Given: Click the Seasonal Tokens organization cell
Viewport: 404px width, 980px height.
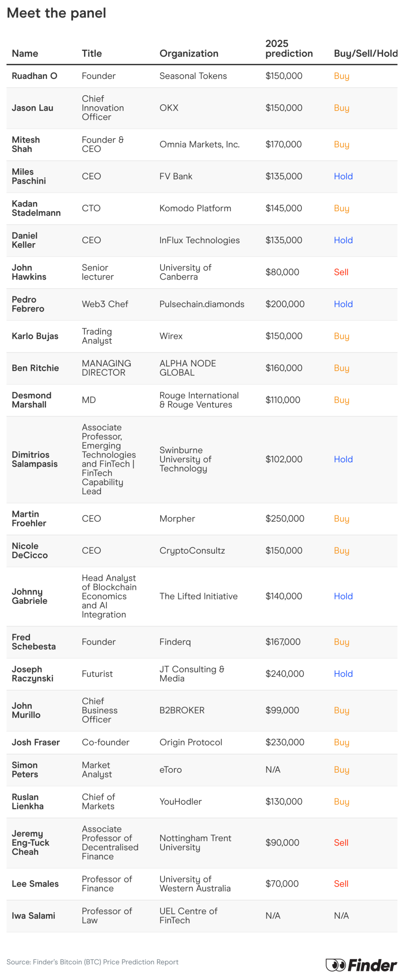Looking at the screenshot, I should click(193, 76).
